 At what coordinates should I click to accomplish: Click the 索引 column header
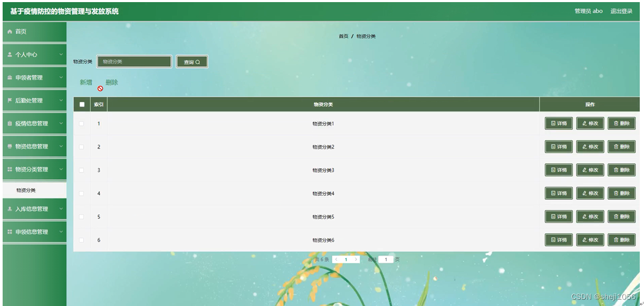pos(99,104)
